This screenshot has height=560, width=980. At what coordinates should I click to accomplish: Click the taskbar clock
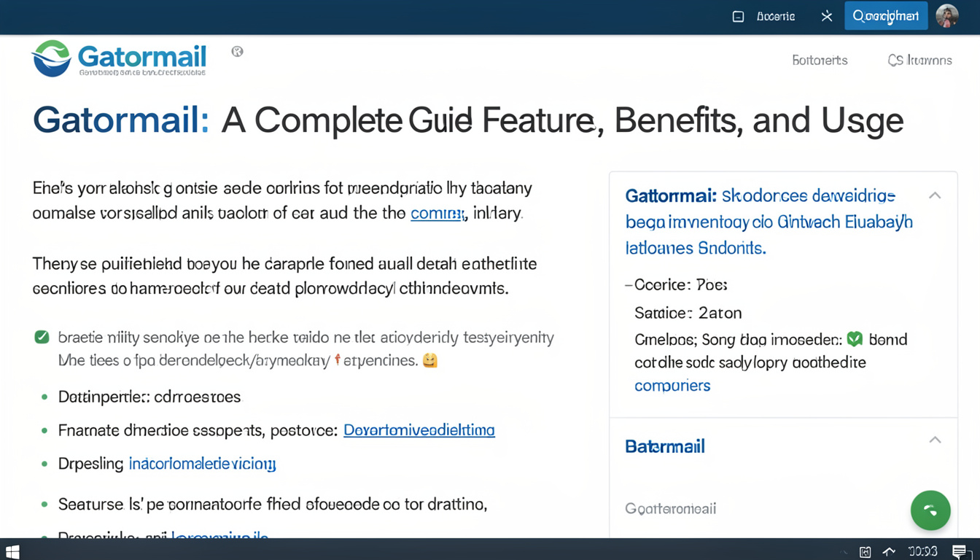point(922,552)
